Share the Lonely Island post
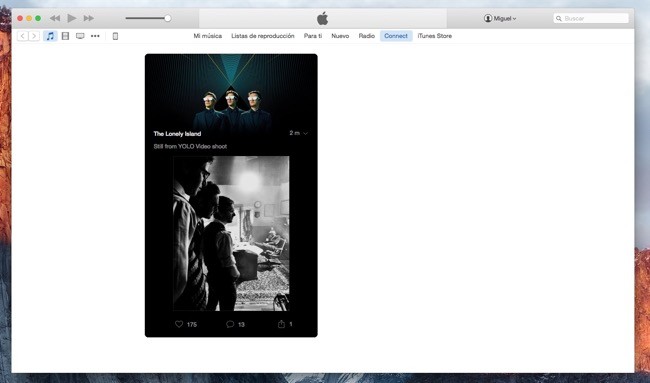The width and height of the screenshot is (650, 383). pyautogui.click(x=281, y=324)
